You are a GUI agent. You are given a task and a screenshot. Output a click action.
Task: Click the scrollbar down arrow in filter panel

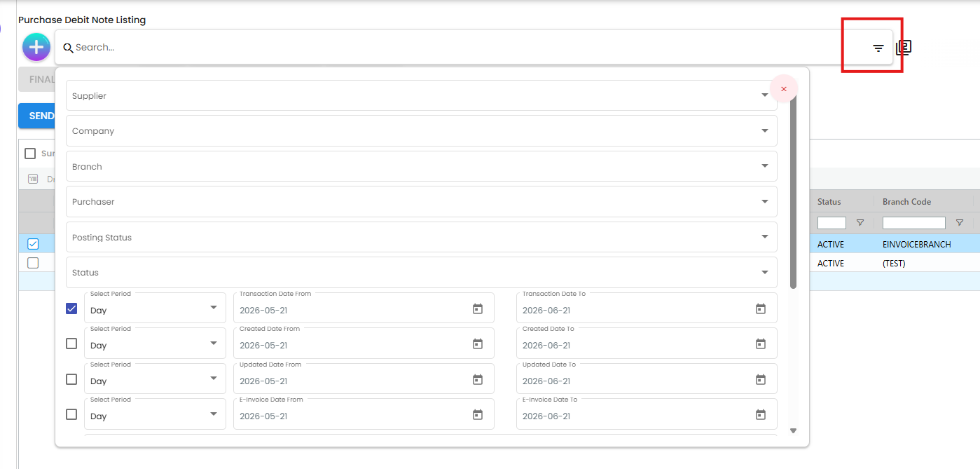[793, 430]
